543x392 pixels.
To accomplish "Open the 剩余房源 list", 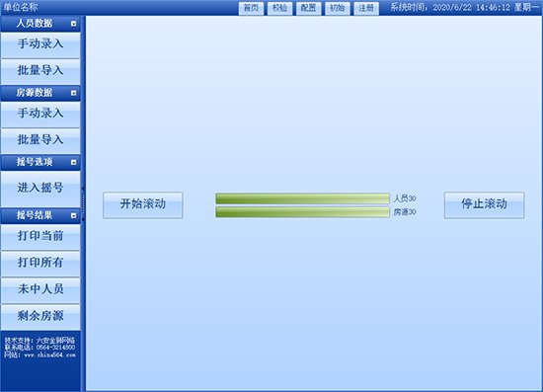I will coord(40,317).
